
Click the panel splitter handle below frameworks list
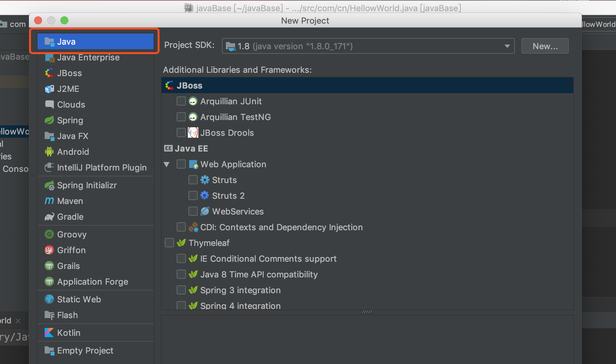coord(367,312)
